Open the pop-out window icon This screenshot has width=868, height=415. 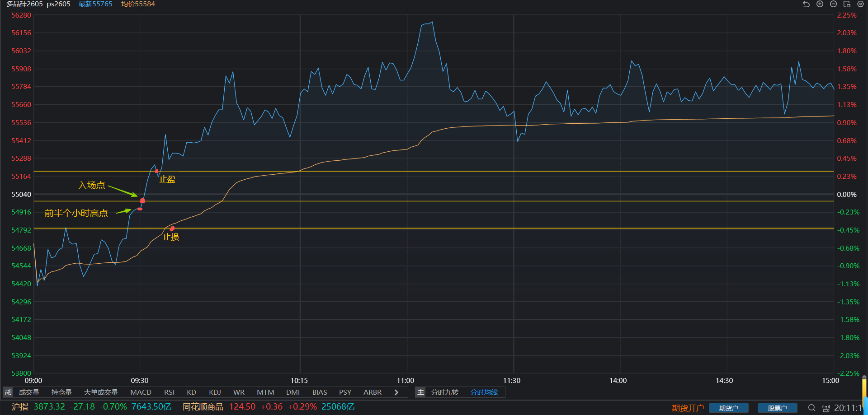[847, 4]
